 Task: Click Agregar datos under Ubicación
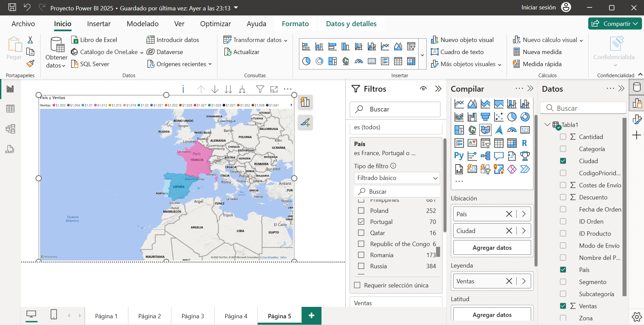click(x=492, y=247)
